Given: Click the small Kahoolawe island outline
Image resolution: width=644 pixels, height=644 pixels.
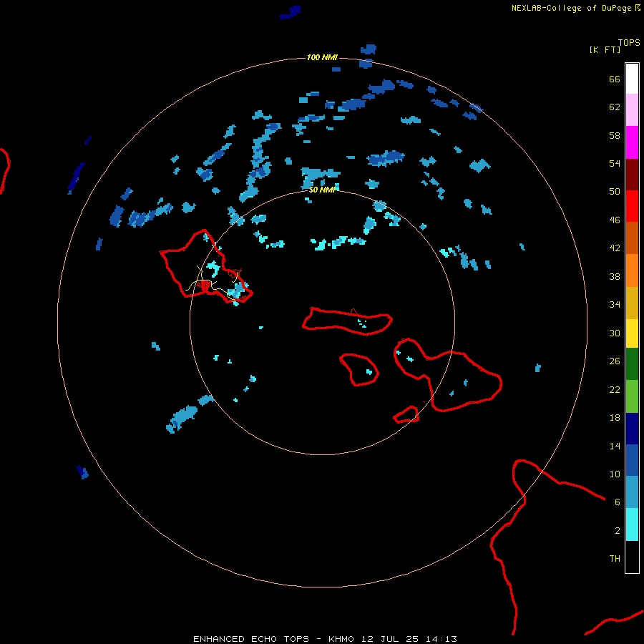Looking at the screenshot, I should [x=406, y=414].
